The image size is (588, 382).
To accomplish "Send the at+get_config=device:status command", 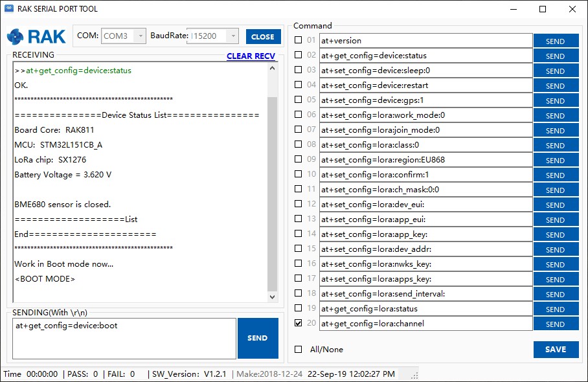I will (556, 56).
